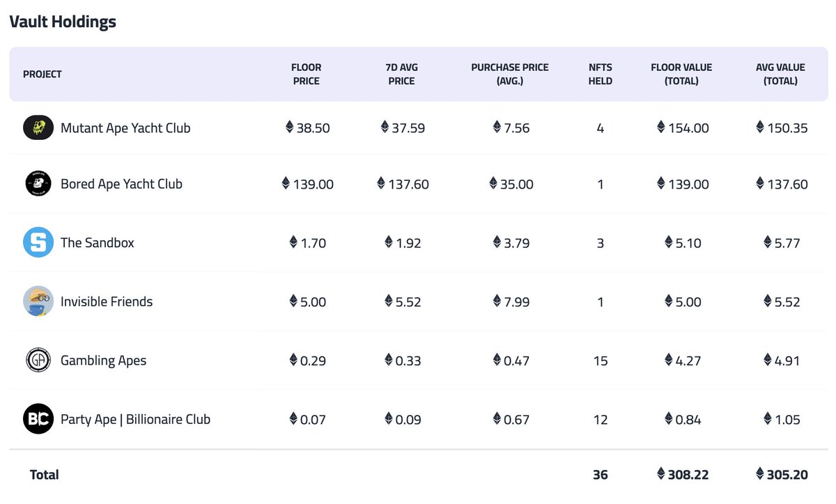
Task: Click the AVG VALUE (TOTAL) column header
Action: click(780, 74)
